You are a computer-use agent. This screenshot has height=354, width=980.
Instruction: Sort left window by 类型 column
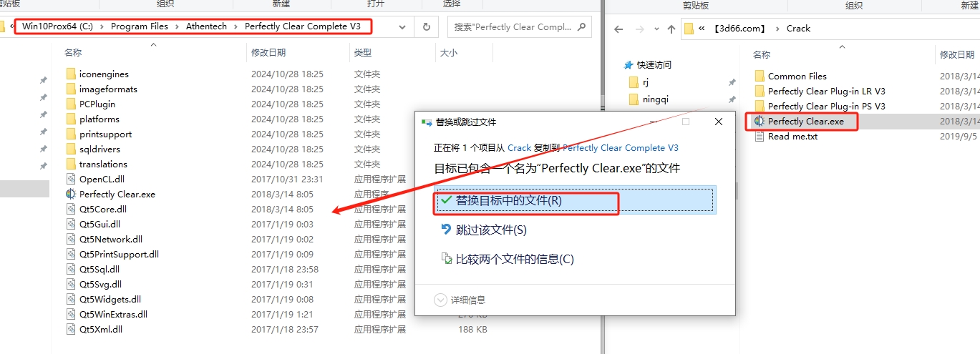(362, 52)
